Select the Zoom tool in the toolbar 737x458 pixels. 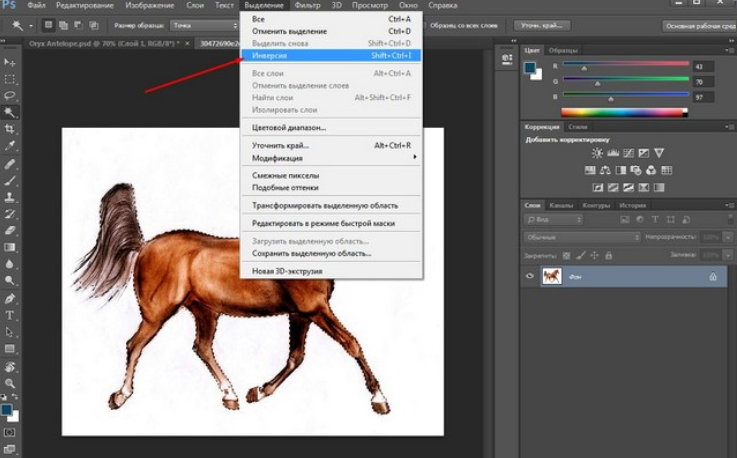coord(9,383)
